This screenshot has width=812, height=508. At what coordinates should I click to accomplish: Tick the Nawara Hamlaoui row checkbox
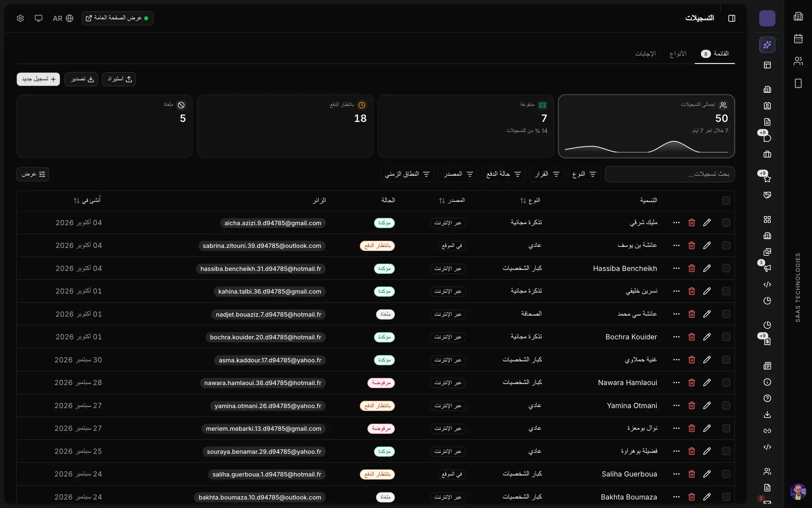click(726, 383)
